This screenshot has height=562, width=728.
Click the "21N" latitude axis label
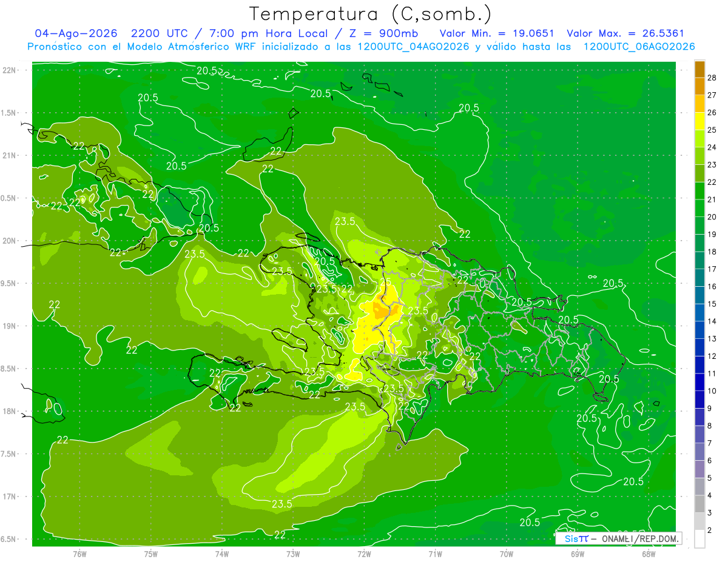(x=10, y=155)
